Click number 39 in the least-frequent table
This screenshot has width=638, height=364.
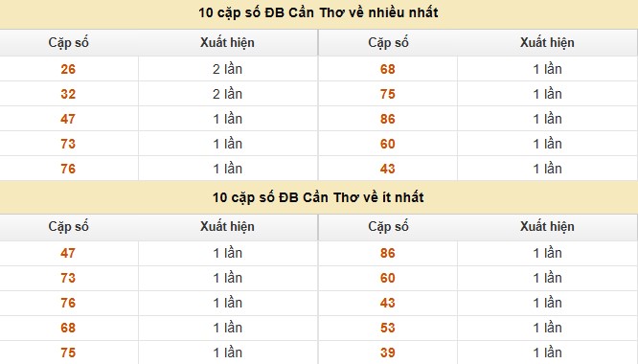[x=387, y=353]
